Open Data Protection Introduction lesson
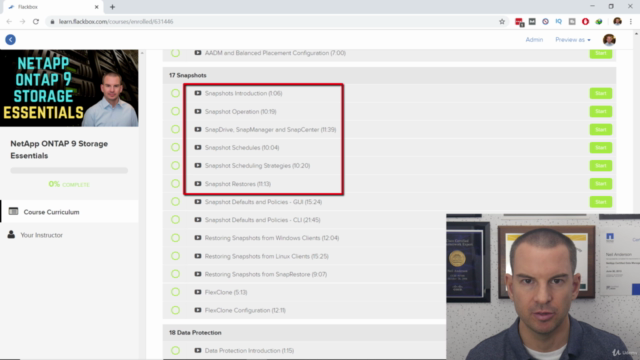 (x=249, y=350)
